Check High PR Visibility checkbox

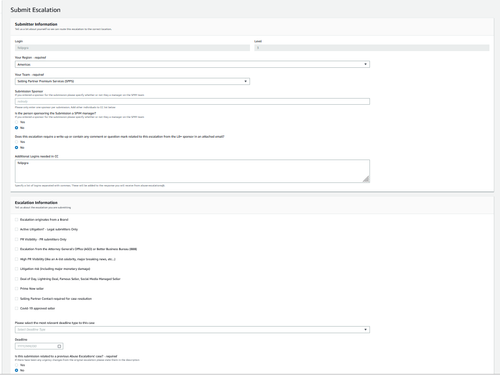16,259
